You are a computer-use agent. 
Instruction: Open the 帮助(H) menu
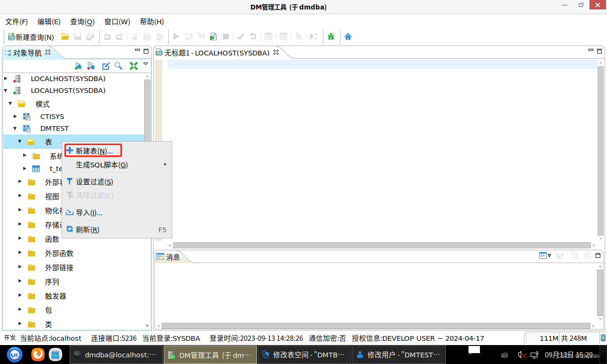point(152,22)
